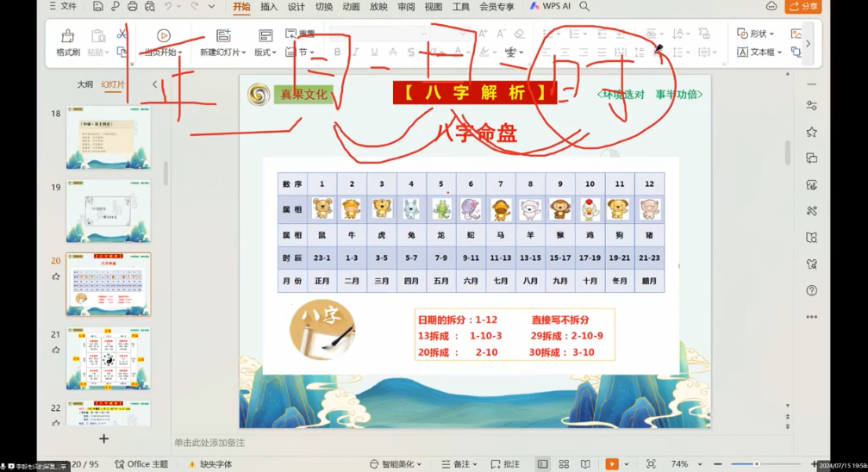Toggle the star on slide 21 thumbnail
This screenshot has width=868, height=472.
pyautogui.click(x=56, y=350)
